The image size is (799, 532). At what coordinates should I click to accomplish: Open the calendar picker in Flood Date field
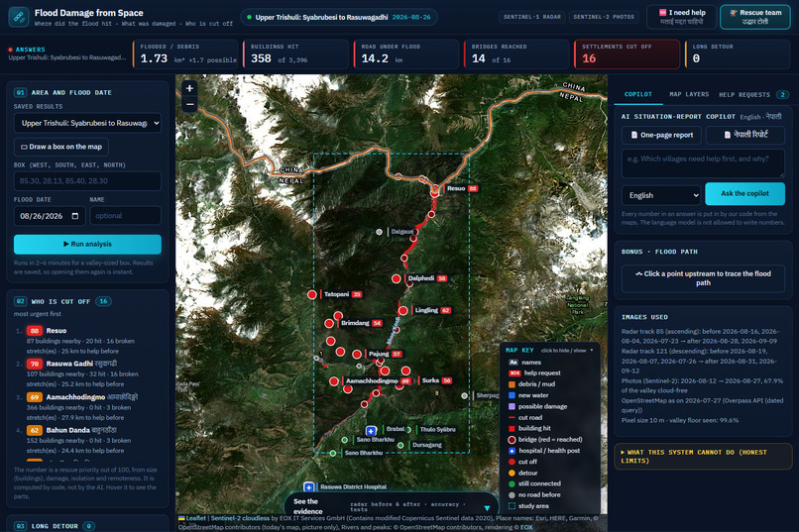[75, 216]
